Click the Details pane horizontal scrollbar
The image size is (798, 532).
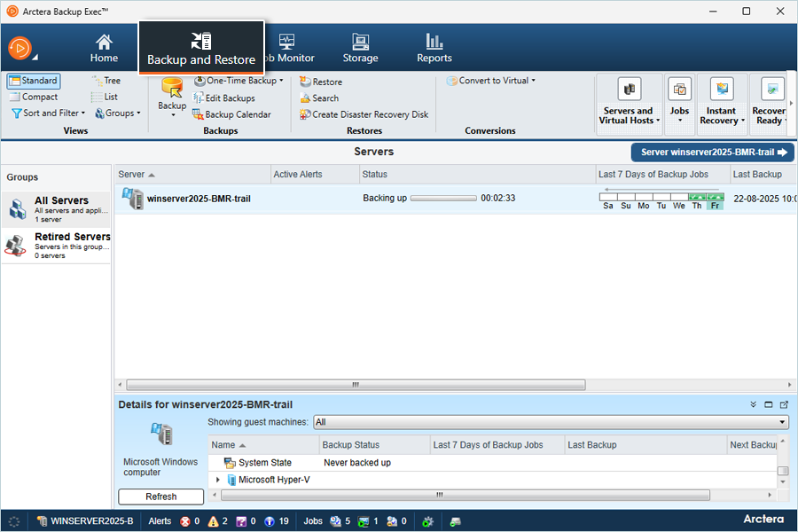point(465,495)
